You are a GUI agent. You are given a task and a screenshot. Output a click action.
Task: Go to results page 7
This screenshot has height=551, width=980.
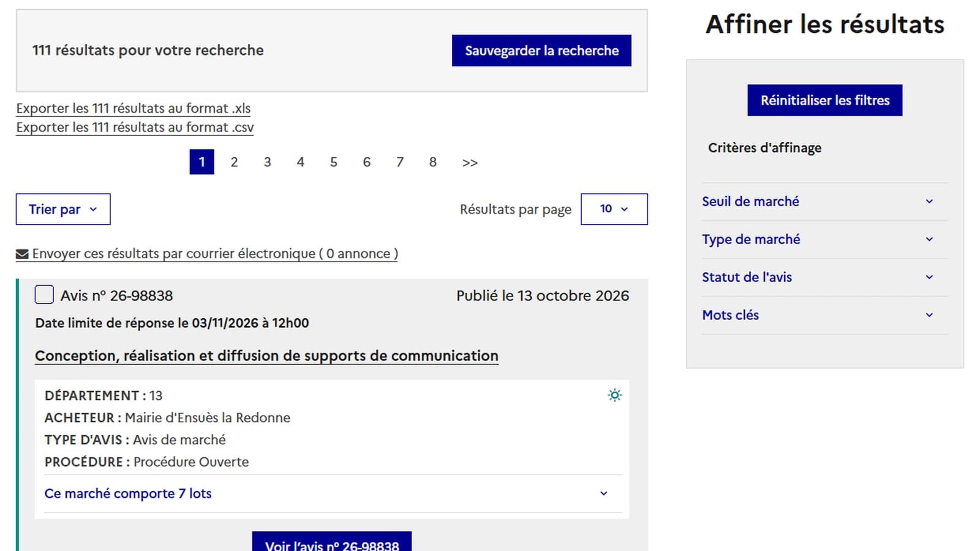[x=399, y=162]
